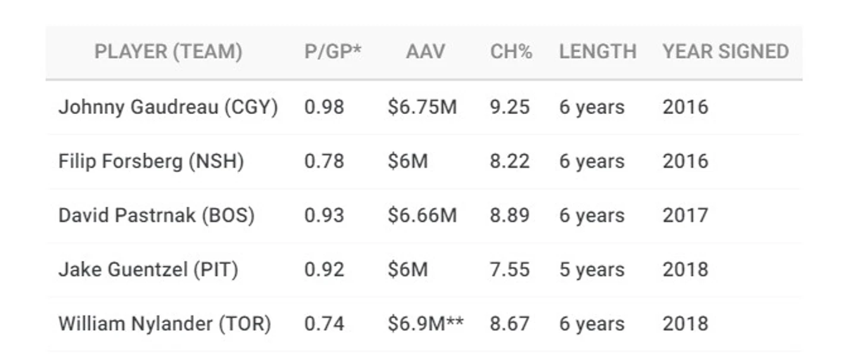Click Gaudreau's $6.75M AAV value

click(x=422, y=107)
